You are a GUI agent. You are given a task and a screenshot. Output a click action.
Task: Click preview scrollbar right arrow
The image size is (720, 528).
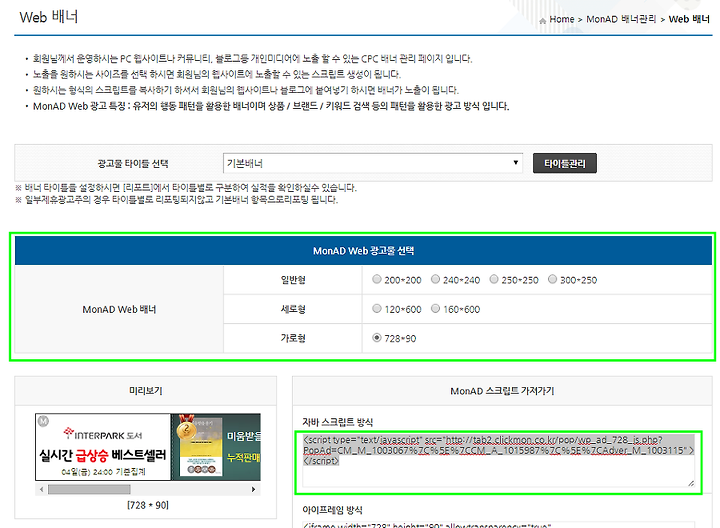253,489
